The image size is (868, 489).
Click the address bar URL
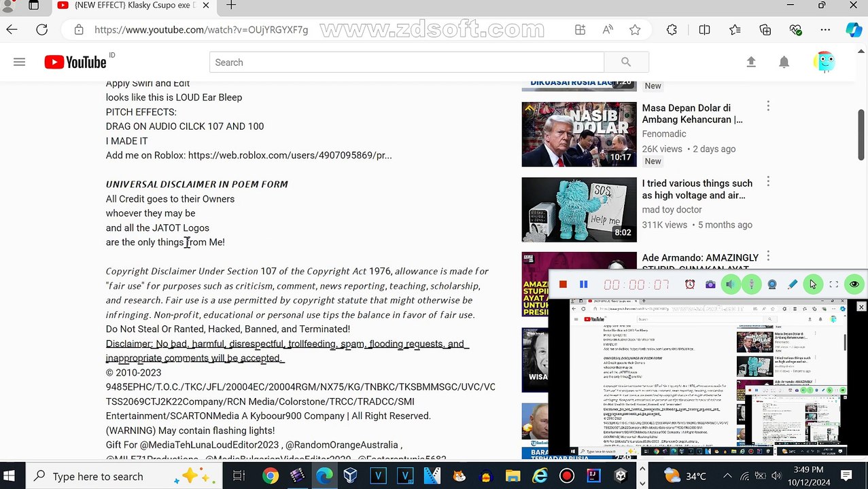click(201, 30)
